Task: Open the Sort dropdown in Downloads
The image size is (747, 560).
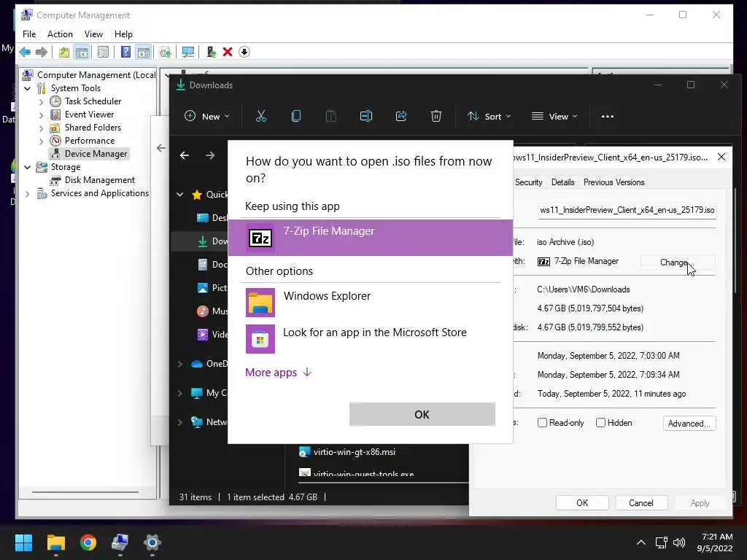Action: click(x=489, y=116)
